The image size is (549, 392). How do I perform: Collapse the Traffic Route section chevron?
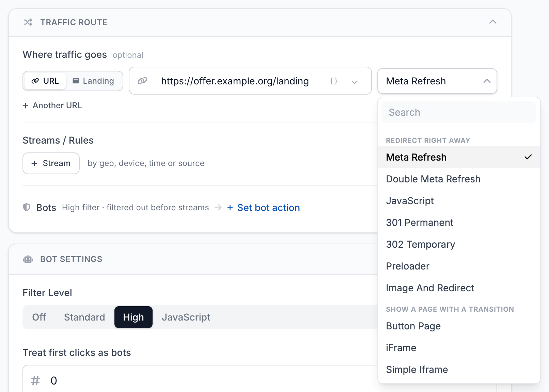pyautogui.click(x=492, y=22)
